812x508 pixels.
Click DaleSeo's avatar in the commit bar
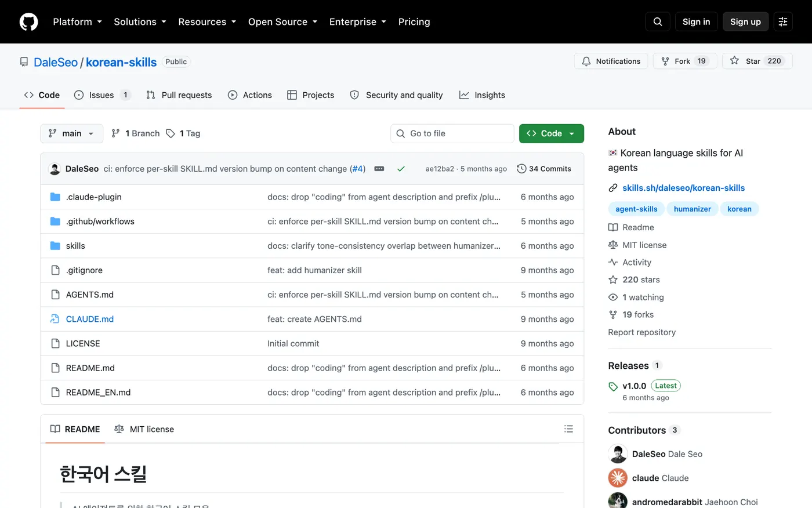[55, 169]
